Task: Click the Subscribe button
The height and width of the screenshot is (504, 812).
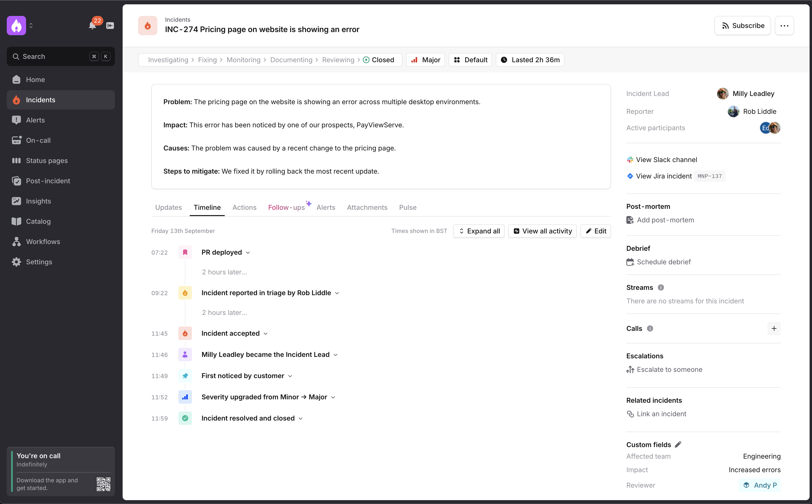Action: [x=742, y=26]
